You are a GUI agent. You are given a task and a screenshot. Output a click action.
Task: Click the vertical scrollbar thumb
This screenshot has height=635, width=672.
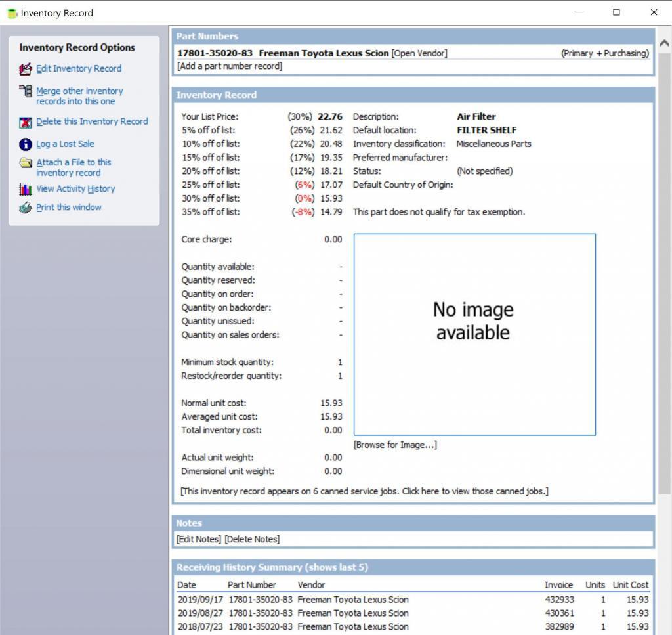click(664, 274)
